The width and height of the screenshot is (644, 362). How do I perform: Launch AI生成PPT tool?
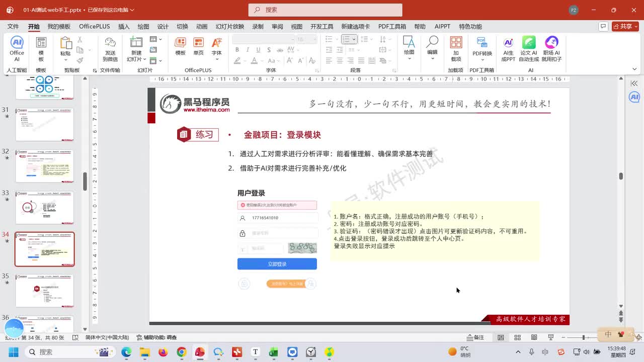(x=509, y=49)
